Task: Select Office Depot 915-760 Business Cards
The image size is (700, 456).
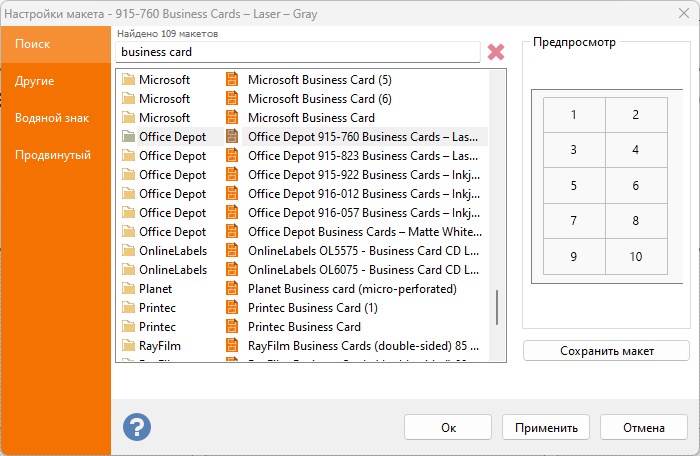Action: [363, 137]
